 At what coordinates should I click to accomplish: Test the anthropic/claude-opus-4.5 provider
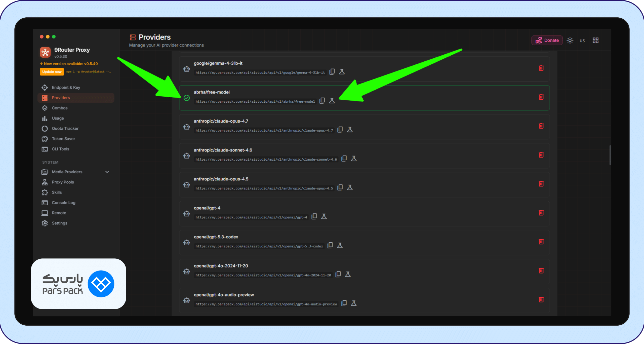point(350,187)
